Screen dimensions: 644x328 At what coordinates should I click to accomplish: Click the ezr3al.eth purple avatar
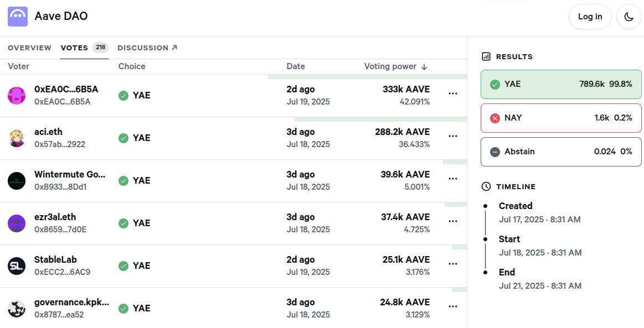(17, 223)
